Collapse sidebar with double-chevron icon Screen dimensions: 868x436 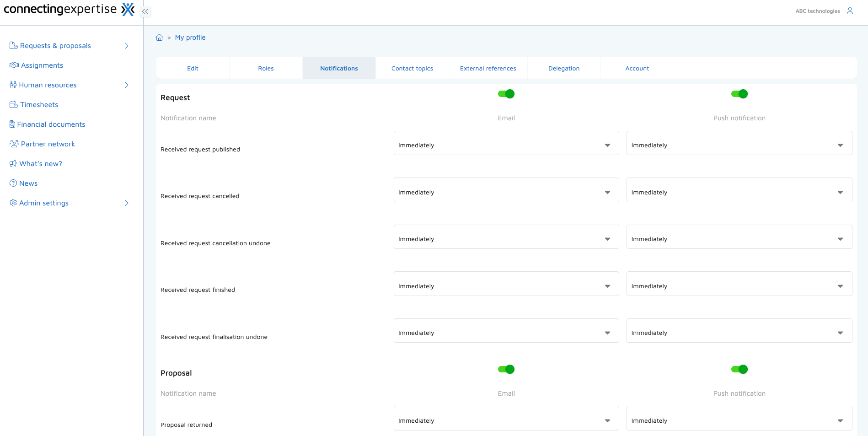coord(145,11)
